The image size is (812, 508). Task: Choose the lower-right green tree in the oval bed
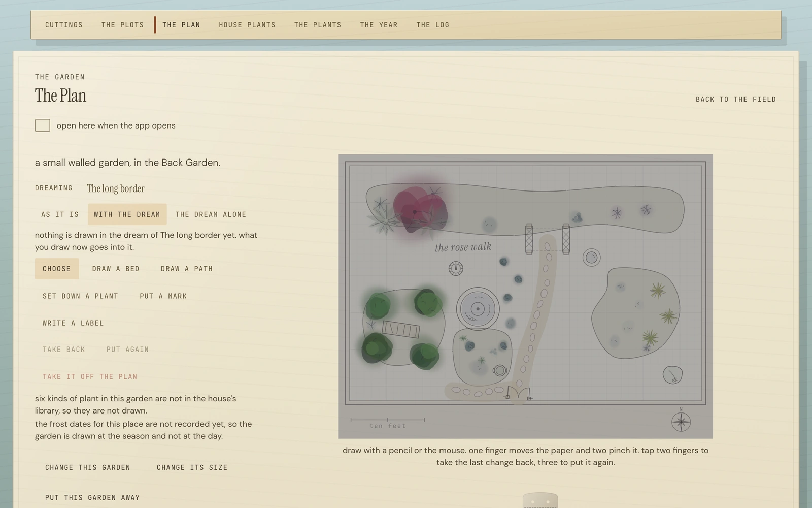tap(425, 356)
